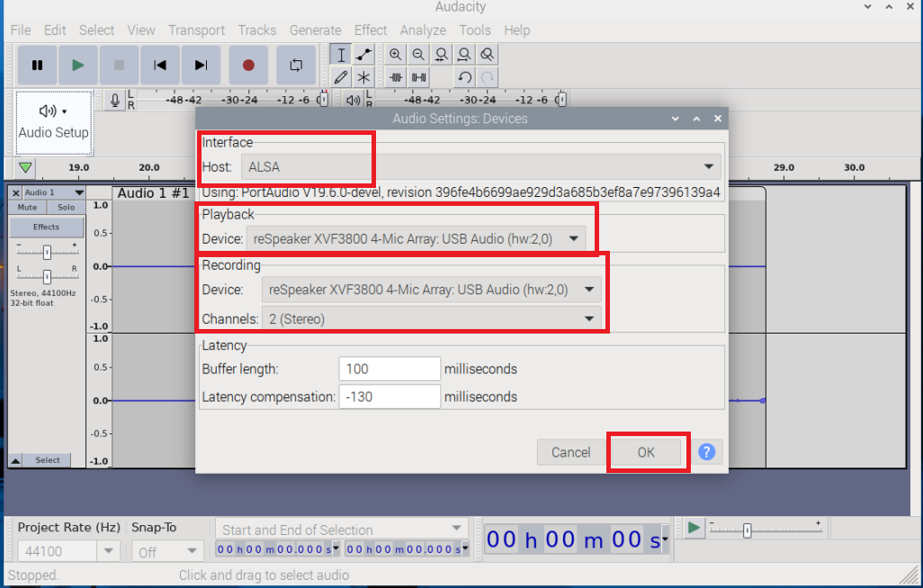
Task: Open the Tracks menu
Action: pos(257,30)
